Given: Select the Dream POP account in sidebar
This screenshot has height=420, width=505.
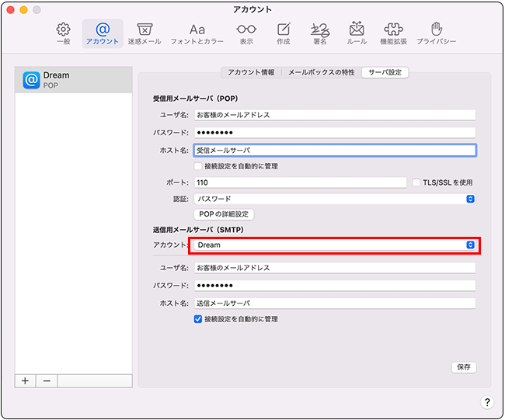Looking at the screenshot, I should pos(74,80).
